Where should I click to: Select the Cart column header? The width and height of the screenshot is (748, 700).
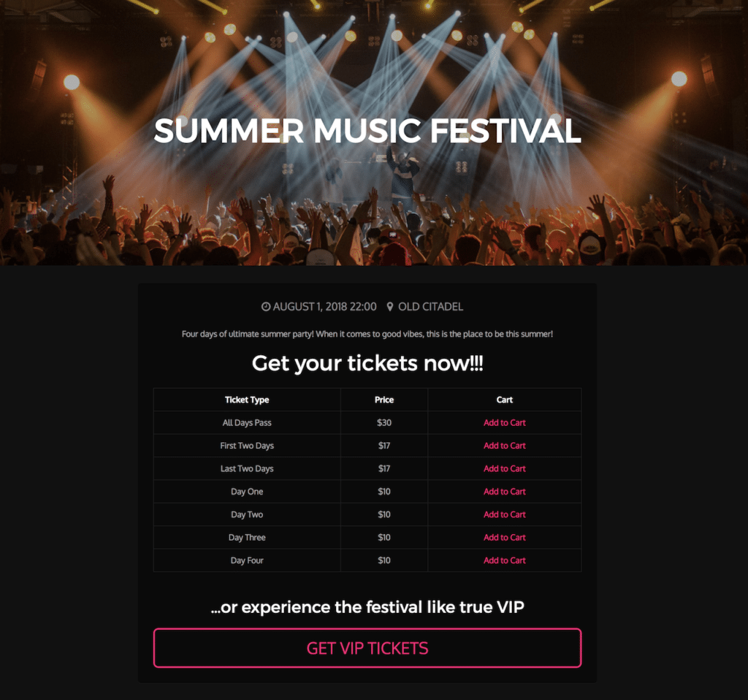(x=504, y=400)
